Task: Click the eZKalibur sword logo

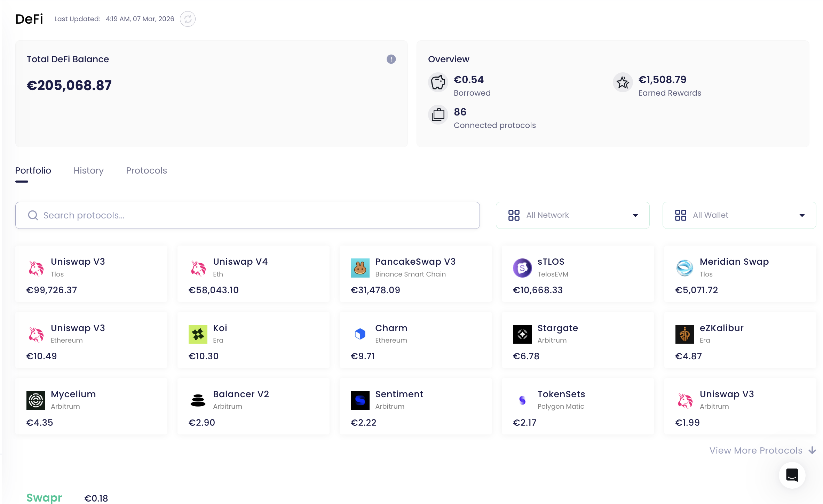Action: click(x=684, y=334)
